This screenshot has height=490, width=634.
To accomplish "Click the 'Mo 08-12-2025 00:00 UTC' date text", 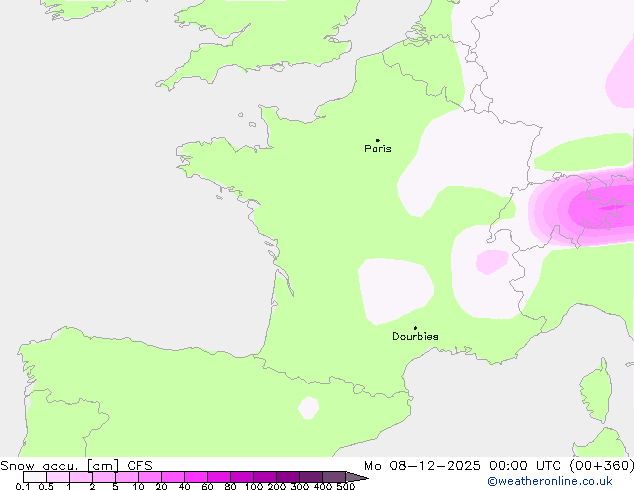I will pyautogui.click(x=464, y=465).
